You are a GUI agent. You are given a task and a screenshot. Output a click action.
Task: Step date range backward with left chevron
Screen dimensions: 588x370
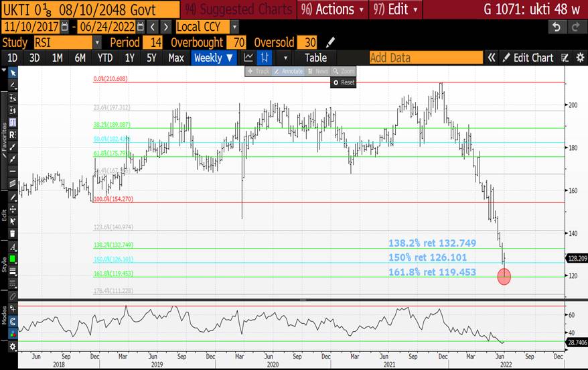click(x=152, y=27)
